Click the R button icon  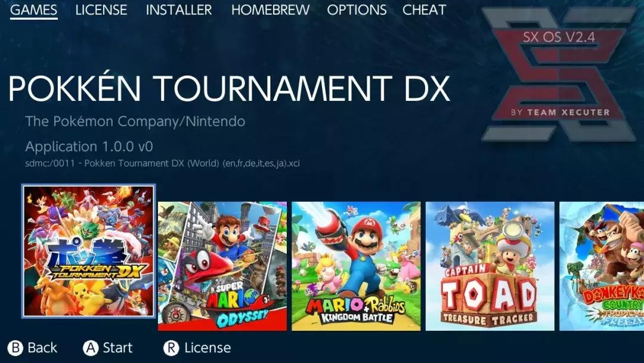171,348
